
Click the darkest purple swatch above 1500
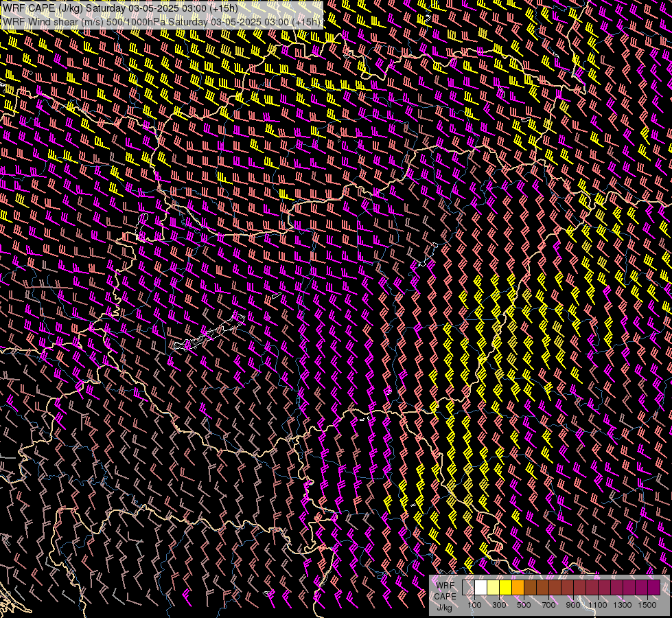654,587
